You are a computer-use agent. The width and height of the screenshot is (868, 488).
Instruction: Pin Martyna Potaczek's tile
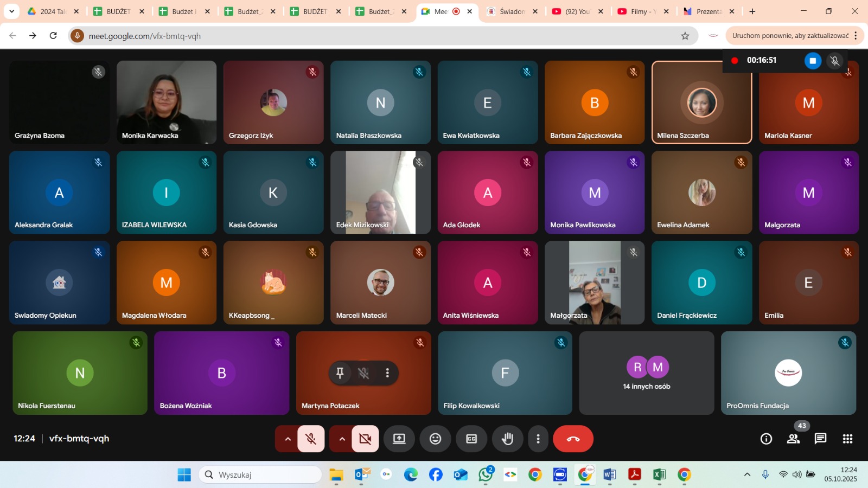point(340,373)
